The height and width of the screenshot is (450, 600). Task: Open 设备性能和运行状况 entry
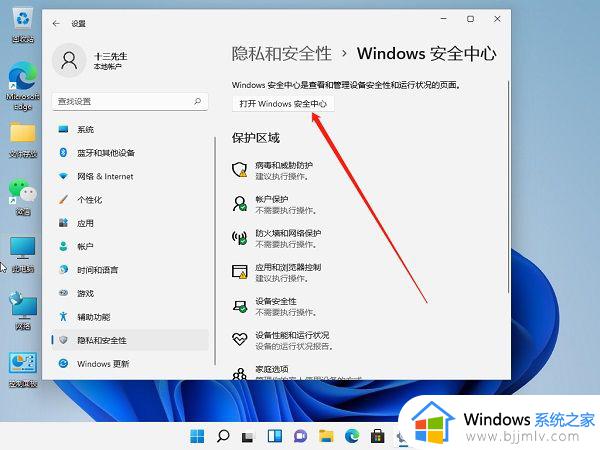coord(292,340)
